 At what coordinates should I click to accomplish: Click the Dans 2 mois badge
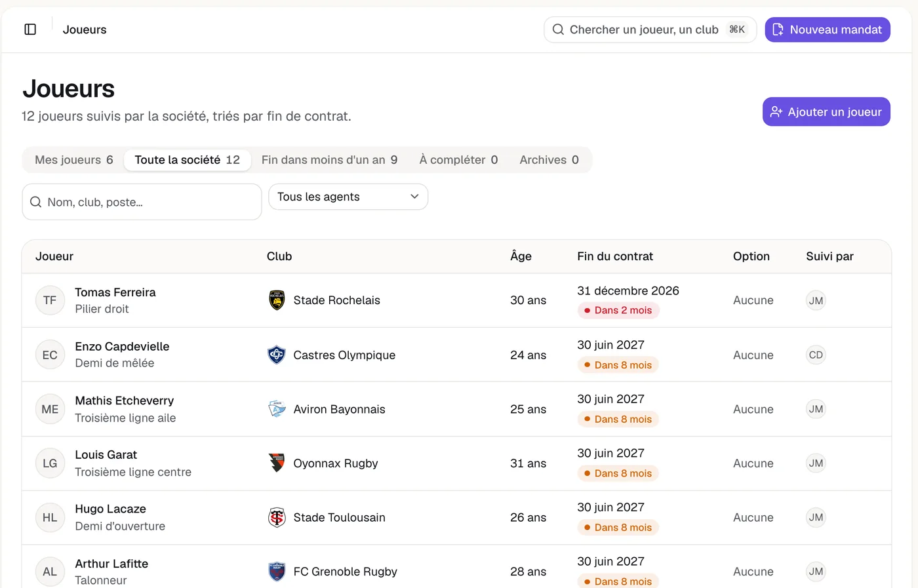[x=618, y=310]
